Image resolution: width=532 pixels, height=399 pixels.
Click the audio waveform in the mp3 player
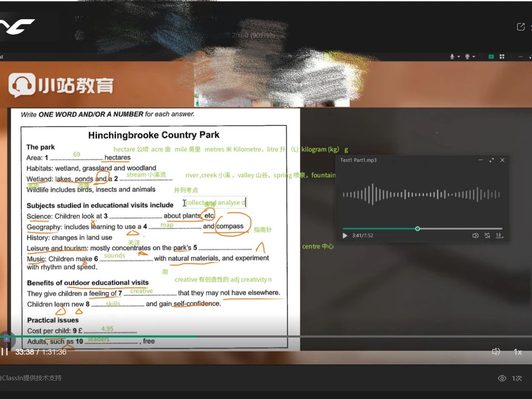[x=422, y=194]
